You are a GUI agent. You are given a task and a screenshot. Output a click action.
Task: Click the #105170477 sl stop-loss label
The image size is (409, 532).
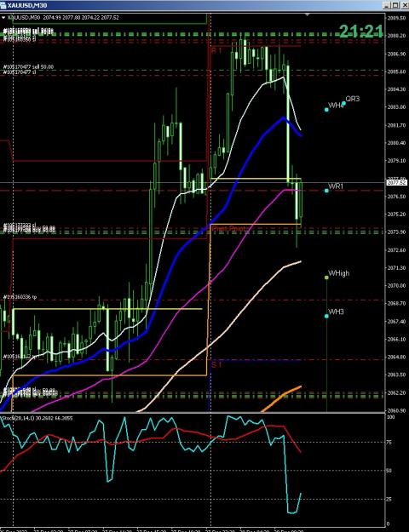[20, 72]
